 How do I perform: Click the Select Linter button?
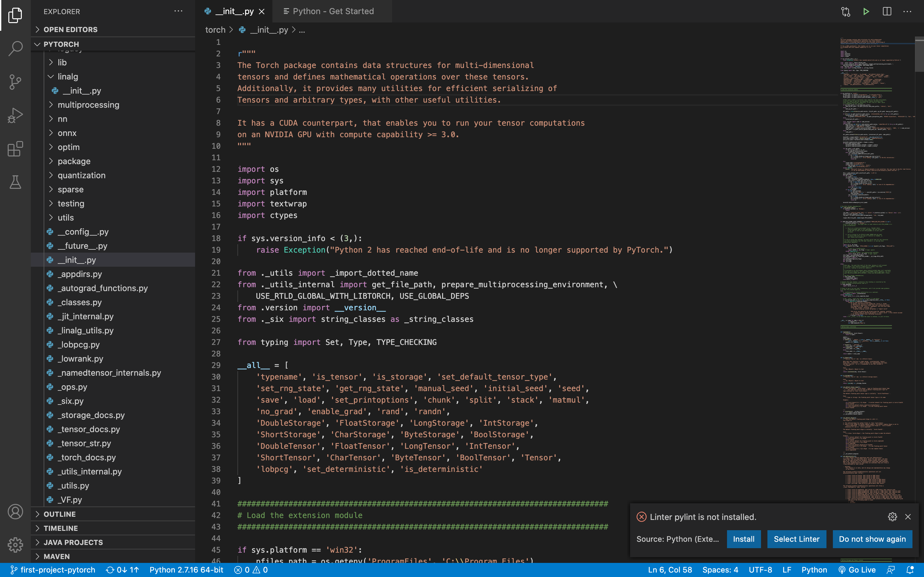click(x=796, y=539)
